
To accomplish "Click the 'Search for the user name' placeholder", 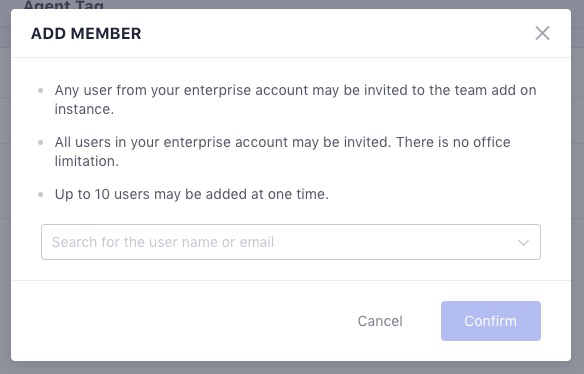I will 163,242.
